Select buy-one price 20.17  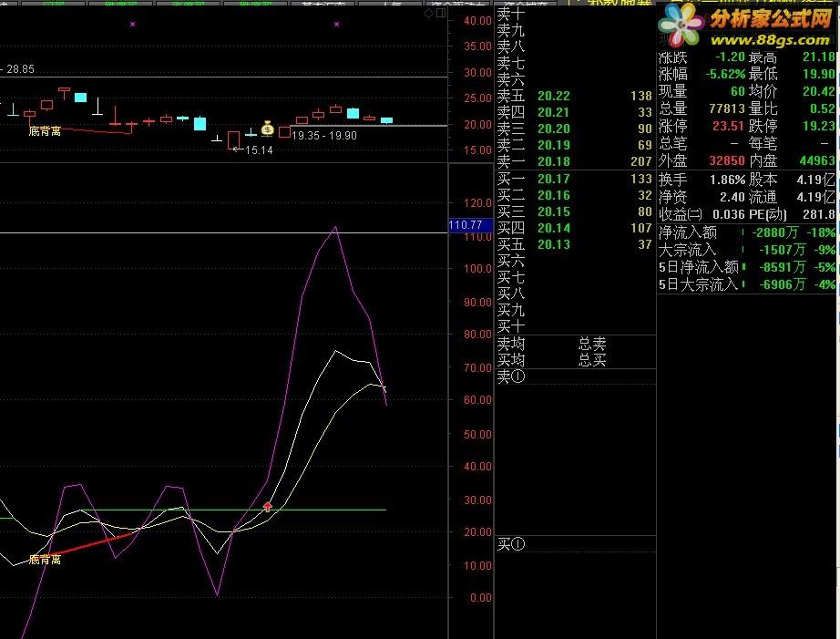click(554, 179)
